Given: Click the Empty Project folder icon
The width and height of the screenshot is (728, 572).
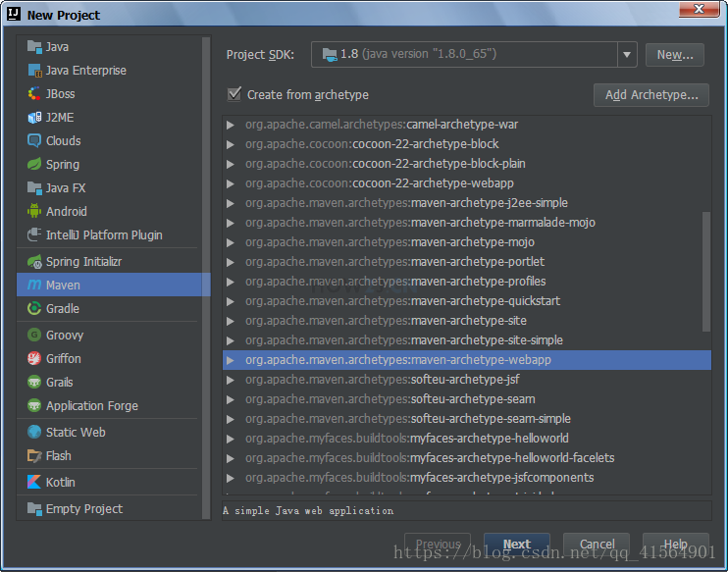Looking at the screenshot, I should click(34, 508).
